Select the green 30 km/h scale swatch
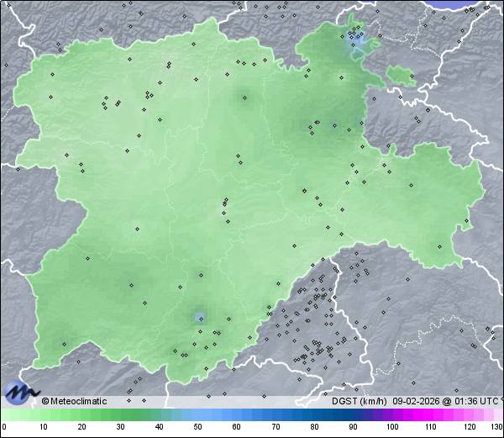Screen dimensions: 504x438 120,415
